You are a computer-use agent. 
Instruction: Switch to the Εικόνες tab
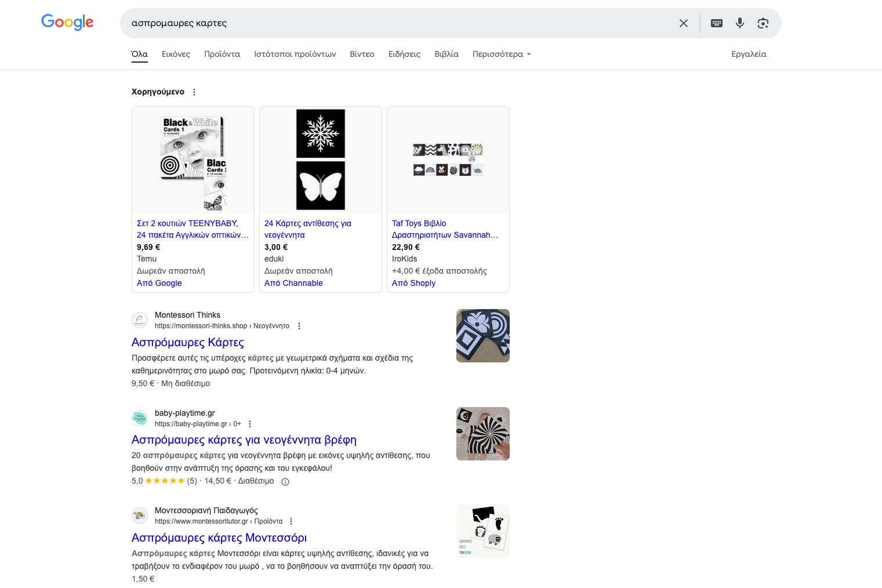(176, 54)
